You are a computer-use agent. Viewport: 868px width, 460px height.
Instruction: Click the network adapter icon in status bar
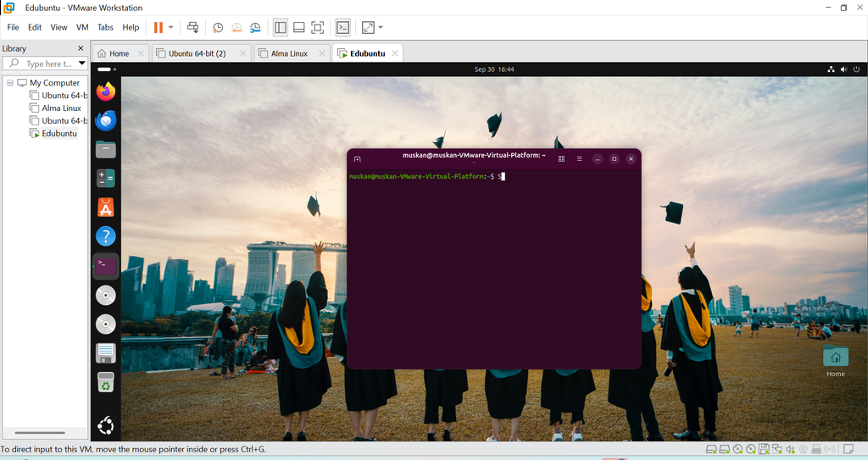click(777, 449)
